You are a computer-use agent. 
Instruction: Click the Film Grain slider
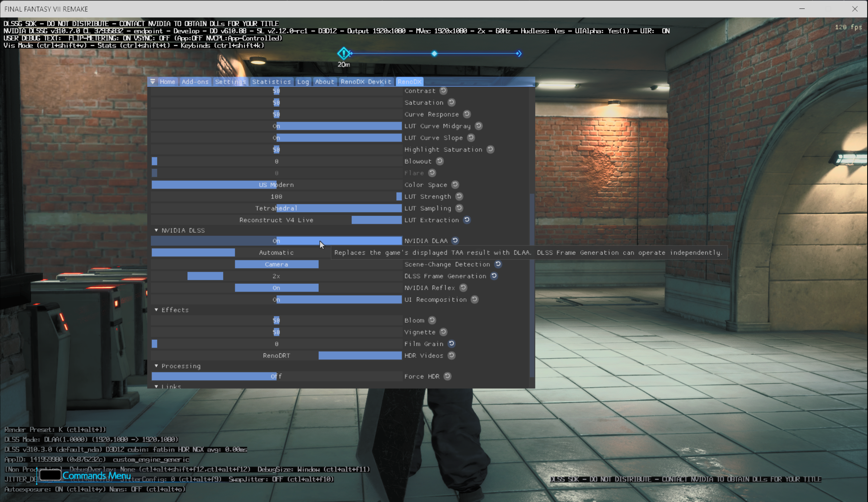click(x=277, y=344)
